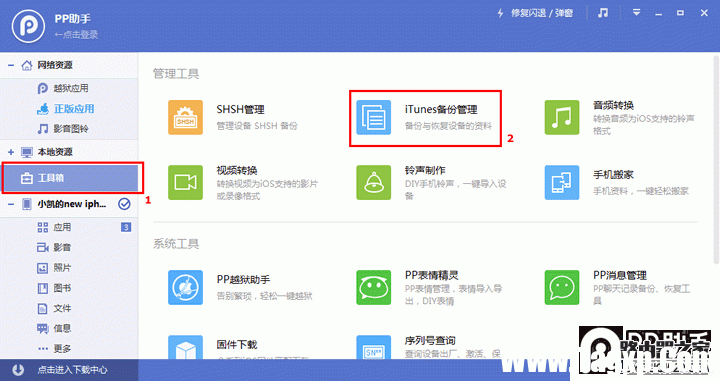Click the PP助手 logo avatar

point(28,26)
